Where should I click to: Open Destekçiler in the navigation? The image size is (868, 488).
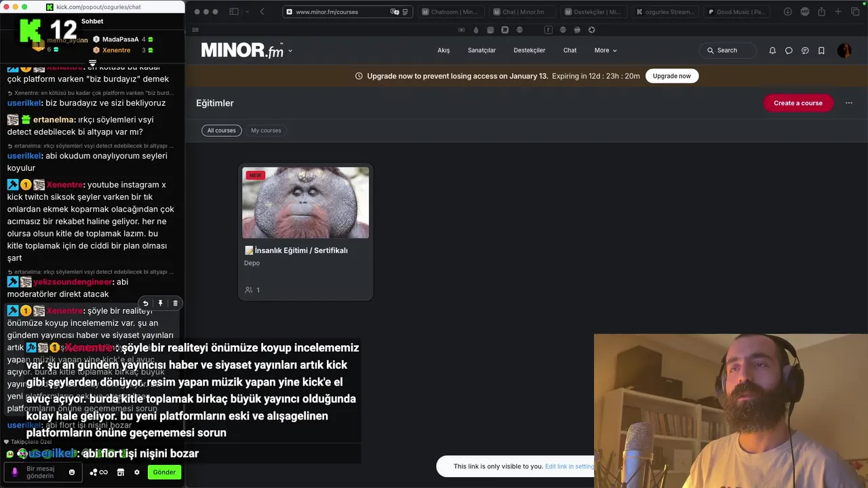530,50
